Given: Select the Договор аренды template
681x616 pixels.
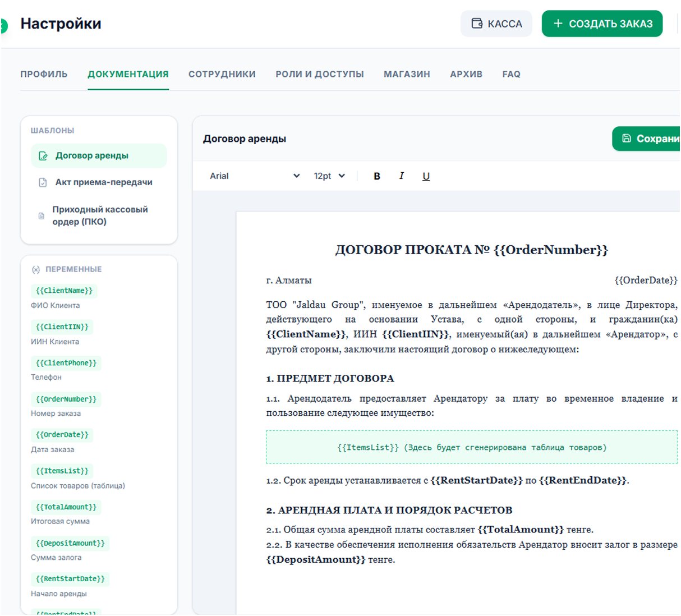Looking at the screenshot, I should pyautogui.click(x=99, y=156).
